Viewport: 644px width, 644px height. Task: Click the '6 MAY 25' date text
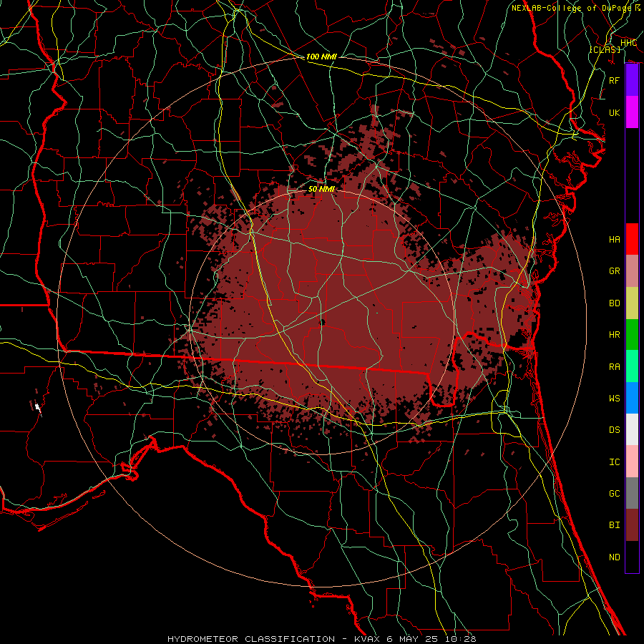pos(413,639)
